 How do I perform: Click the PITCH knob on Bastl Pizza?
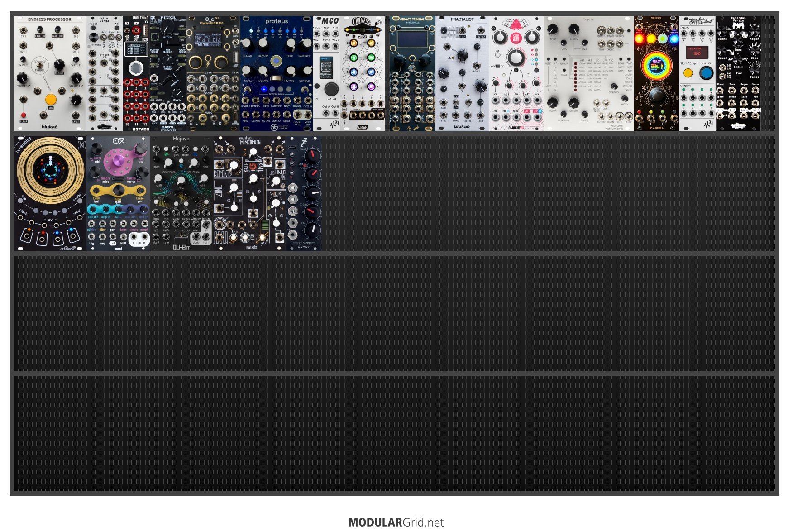[x=168, y=27]
